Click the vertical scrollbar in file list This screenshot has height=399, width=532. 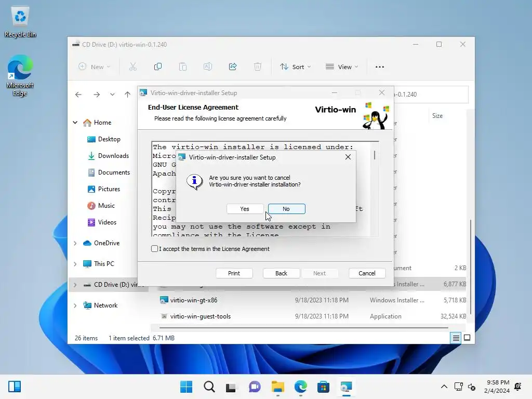[x=470, y=267]
